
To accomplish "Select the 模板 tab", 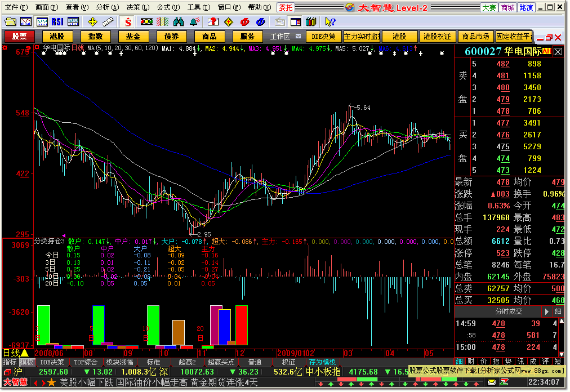I will pos(26,362).
